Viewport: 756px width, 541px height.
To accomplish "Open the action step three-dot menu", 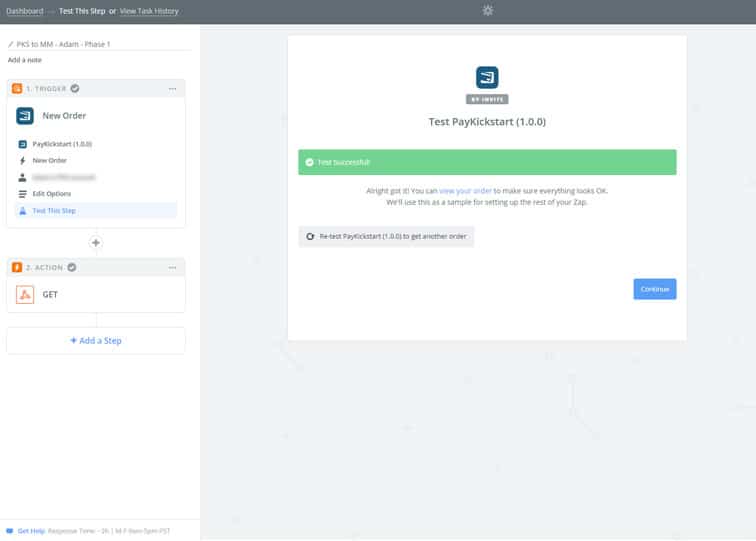I will point(172,268).
